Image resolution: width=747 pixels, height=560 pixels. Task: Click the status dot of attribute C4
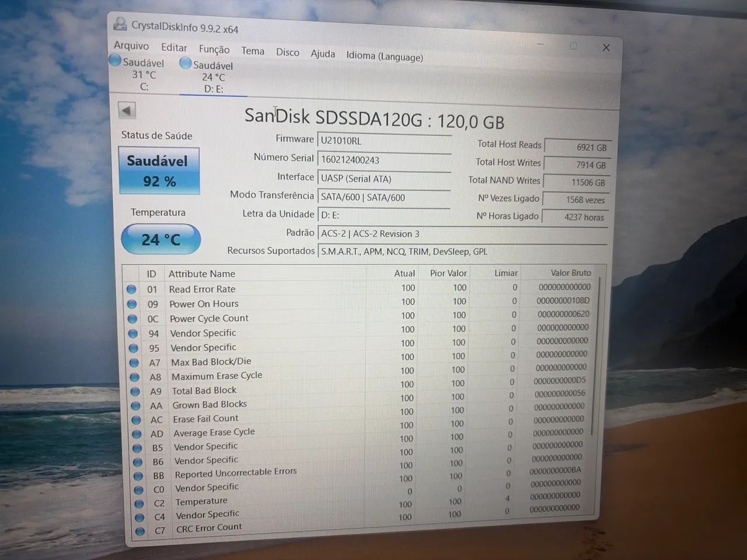pos(139,517)
